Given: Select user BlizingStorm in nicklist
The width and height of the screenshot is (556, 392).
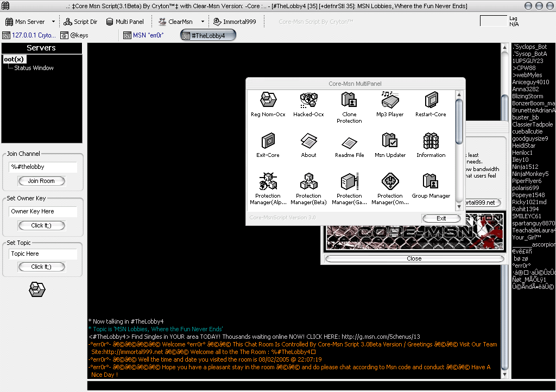Looking at the screenshot, I should [528, 97].
